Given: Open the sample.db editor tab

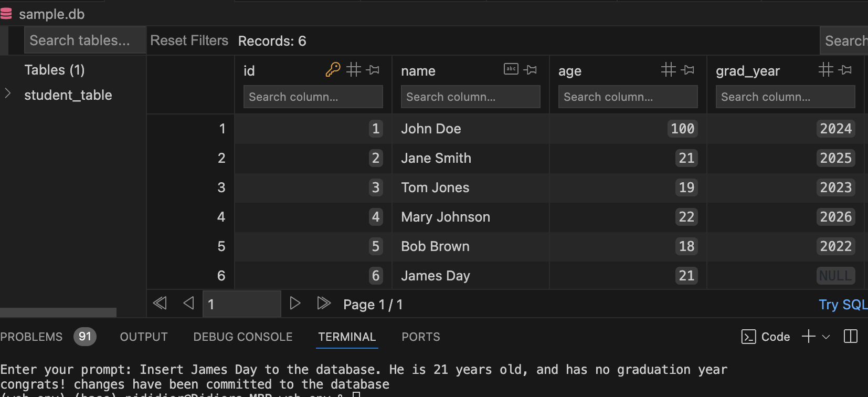Looking at the screenshot, I should pos(51,14).
